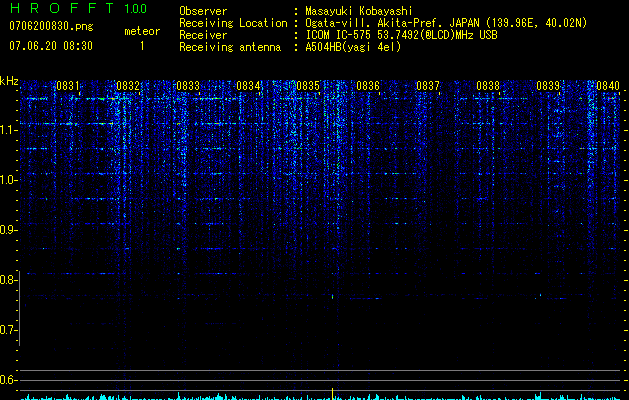Click the 1.1 kHz axis label
This screenshot has width=629, height=400.
tap(8, 130)
